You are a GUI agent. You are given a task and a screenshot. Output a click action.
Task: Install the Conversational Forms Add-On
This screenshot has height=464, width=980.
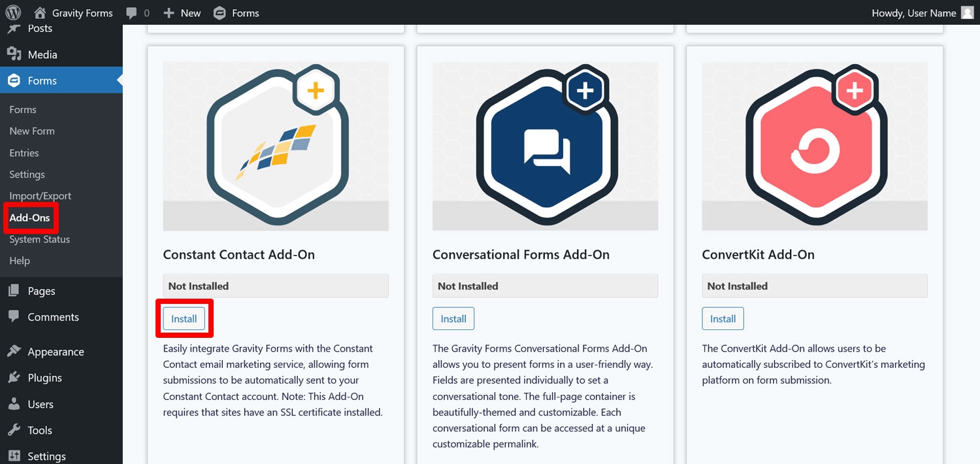click(x=453, y=319)
